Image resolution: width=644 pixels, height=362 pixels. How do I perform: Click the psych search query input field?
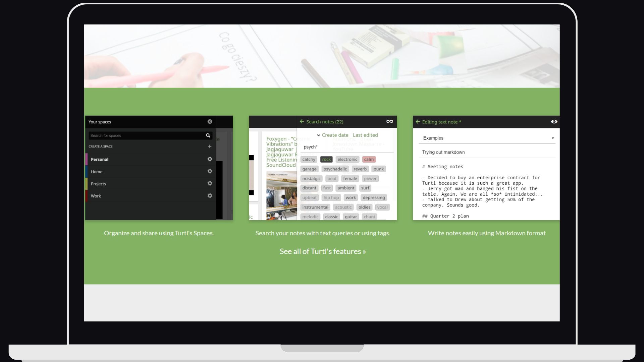(347, 147)
